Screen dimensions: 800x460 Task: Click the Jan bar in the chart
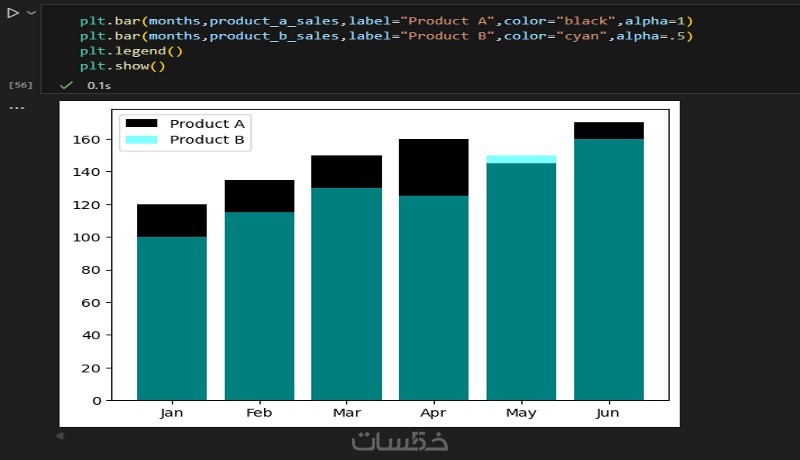pos(172,320)
